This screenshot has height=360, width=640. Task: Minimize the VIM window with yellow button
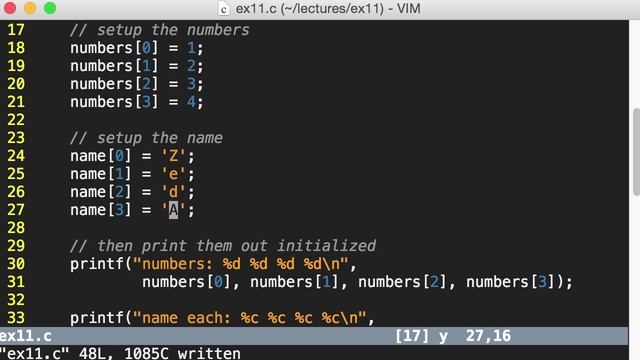point(30,8)
